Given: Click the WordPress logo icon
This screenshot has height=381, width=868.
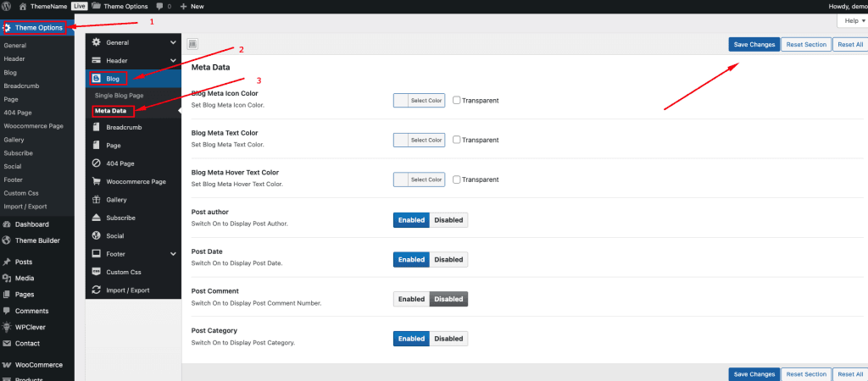Looking at the screenshot, I should [x=7, y=7].
